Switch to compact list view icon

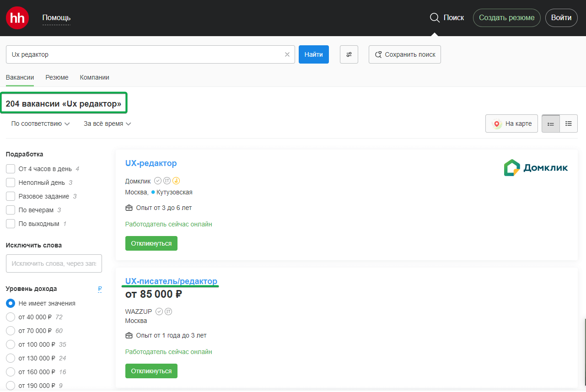coord(551,124)
